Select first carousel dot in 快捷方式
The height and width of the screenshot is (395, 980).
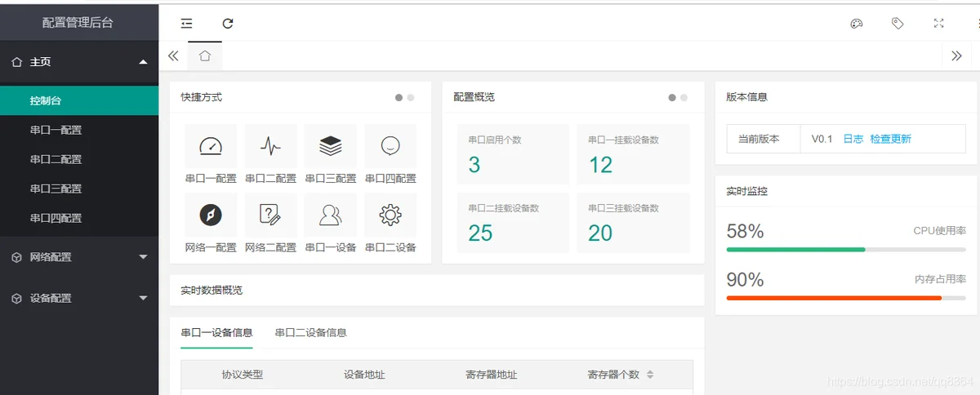[x=399, y=97]
